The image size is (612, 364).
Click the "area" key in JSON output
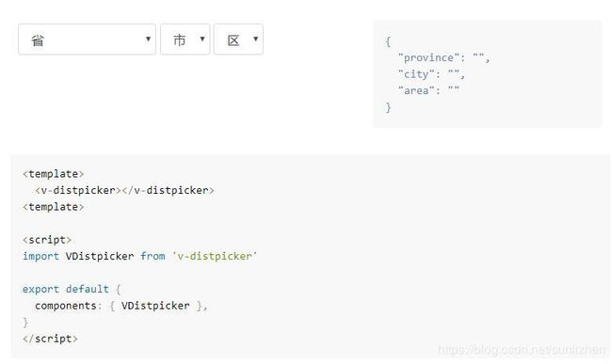416,91
